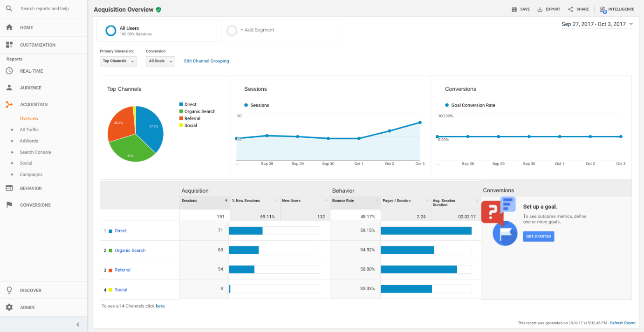This screenshot has height=332, width=644.
Task: Open Home via the house icon
Action: point(9,27)
